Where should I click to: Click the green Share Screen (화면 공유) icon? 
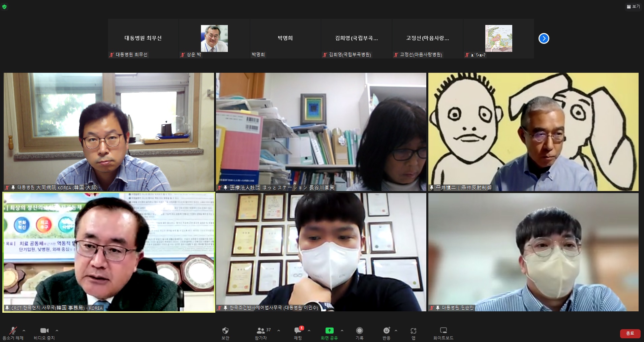329,331
